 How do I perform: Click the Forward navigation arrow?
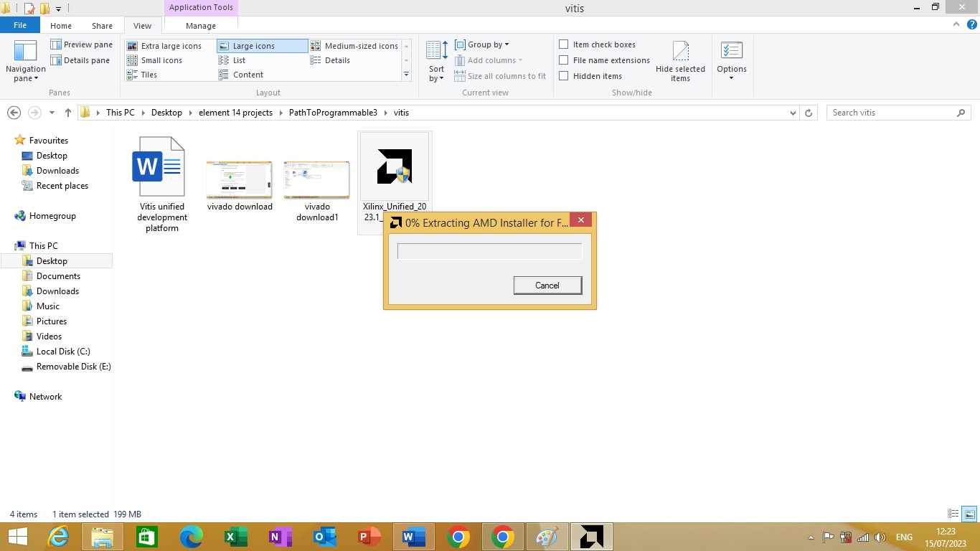(34, 113)
